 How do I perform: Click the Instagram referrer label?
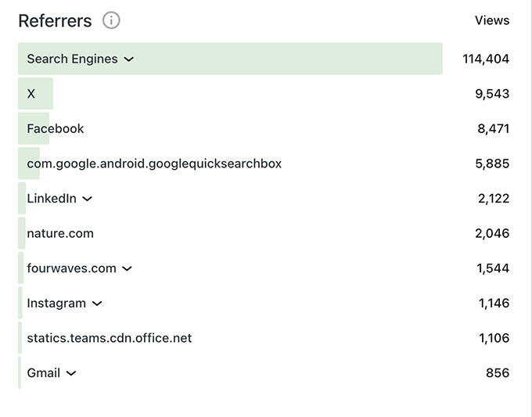point(56,304)
